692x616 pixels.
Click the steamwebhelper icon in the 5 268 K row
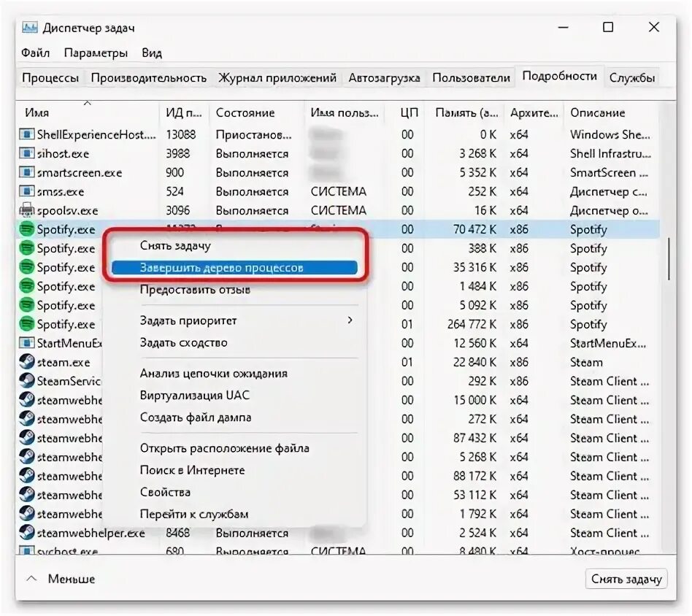[x=27, y=457]
